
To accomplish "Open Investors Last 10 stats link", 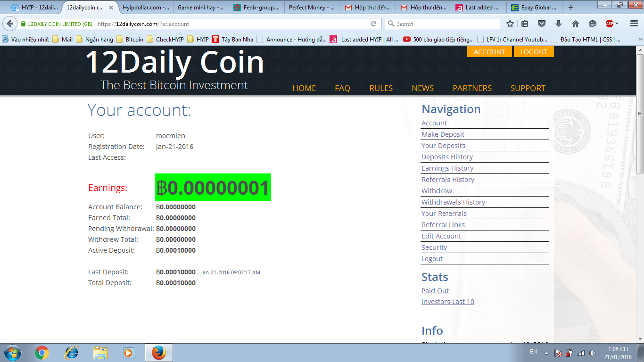I will [x=448, y=302].
